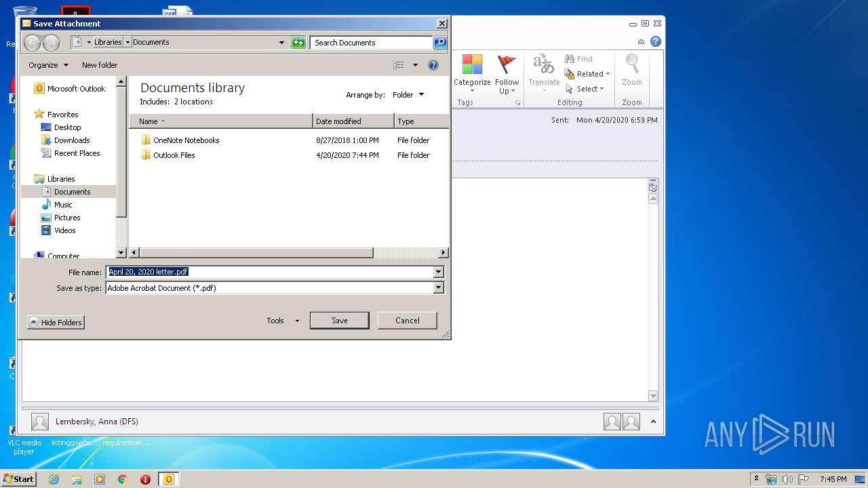The width and height of the screenshot is (868, 488).
Task: Sort by the Type column header
Action: [421, 121]
